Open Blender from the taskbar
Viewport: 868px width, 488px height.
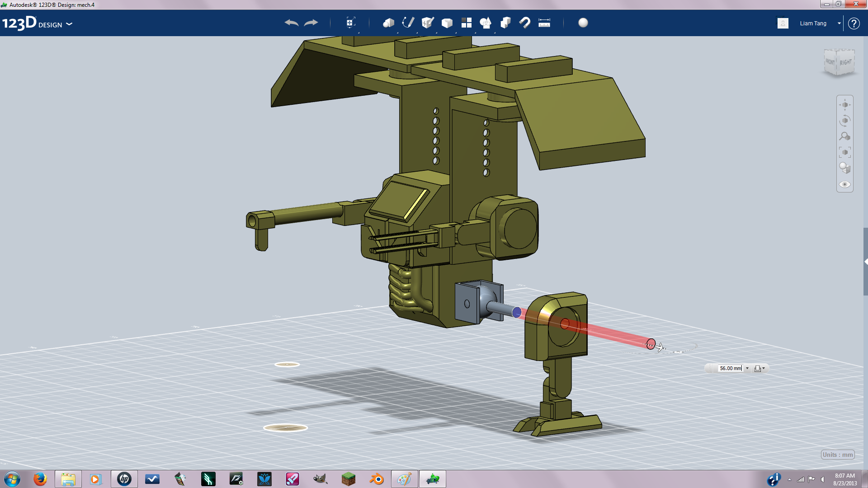(x=376, y=479)
